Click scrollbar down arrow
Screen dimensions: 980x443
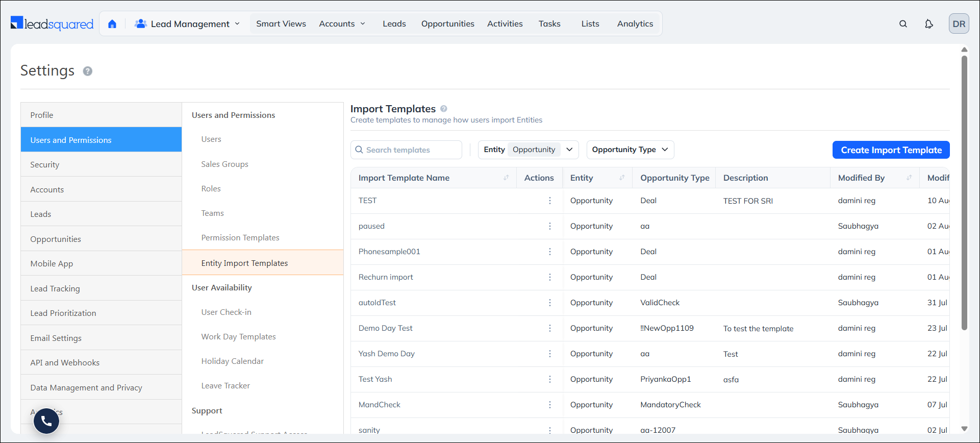[x=964, y=429]
